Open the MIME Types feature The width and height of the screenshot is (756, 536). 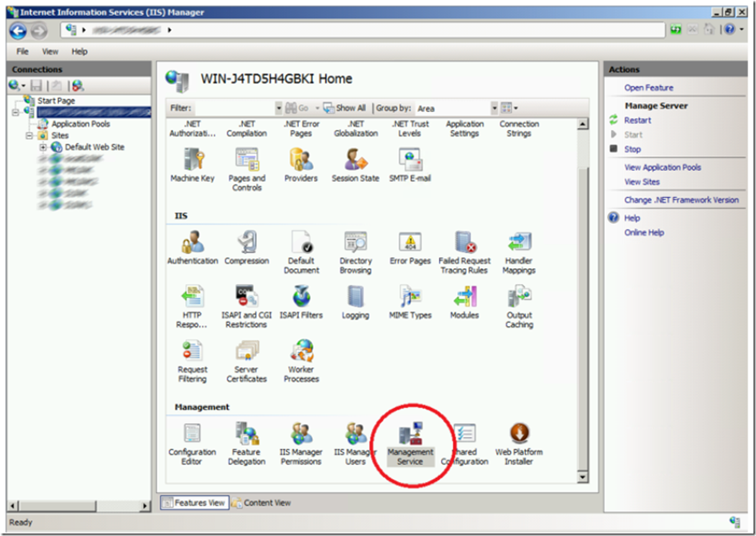[410, 303]
